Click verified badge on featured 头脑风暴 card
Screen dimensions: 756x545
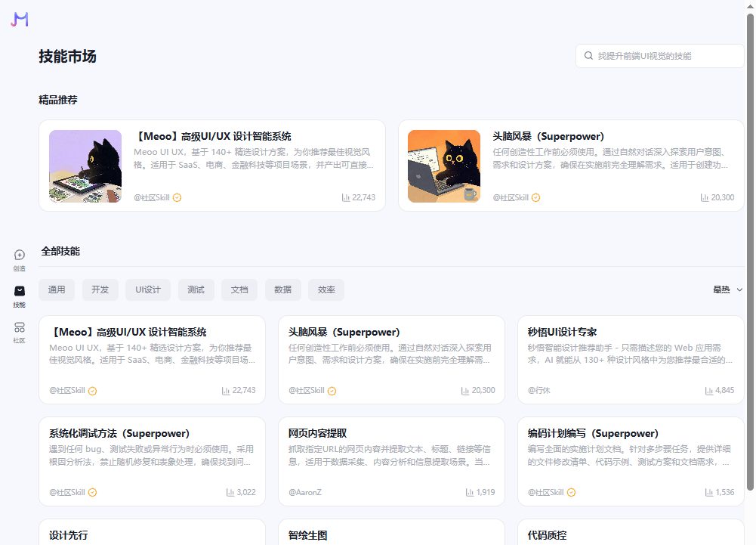[535, 197]
